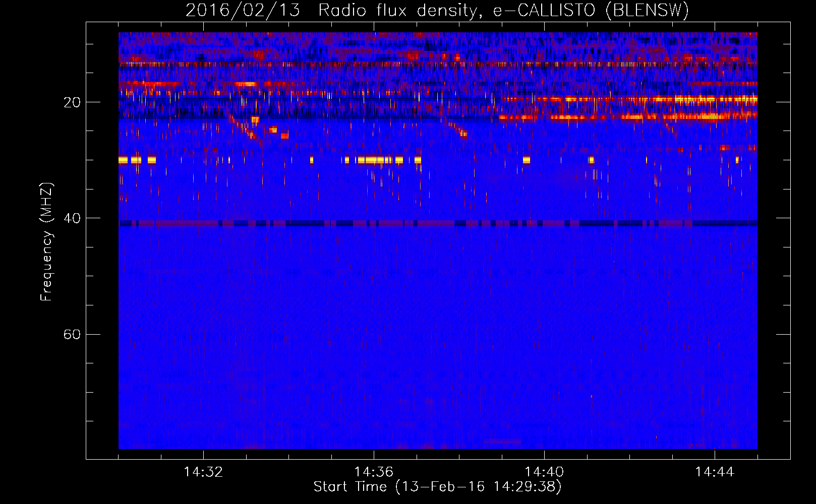The image size is (816, 504).
Task: Click the 14:32 time tick label
Action: (203, 472)
